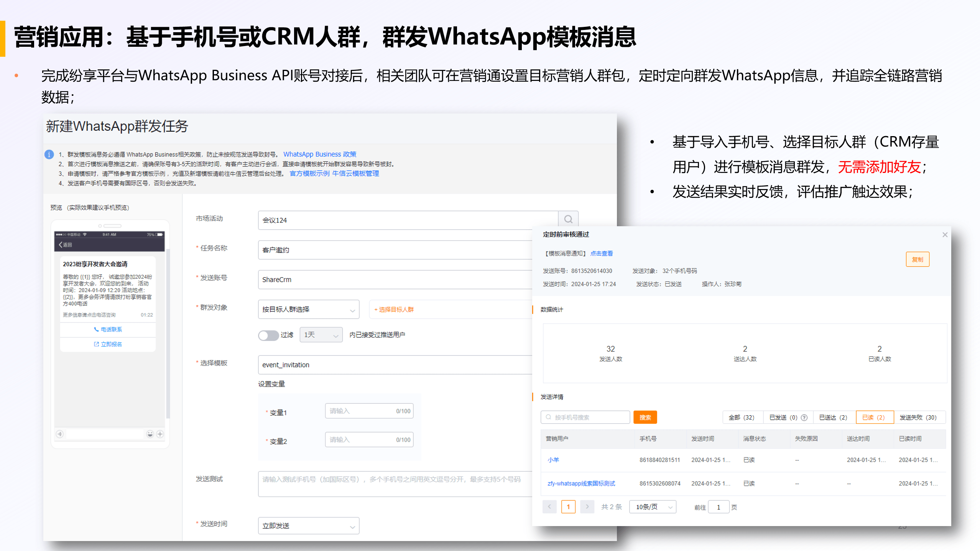Open the 按目标人群选择 dropdown

[309, 309]
